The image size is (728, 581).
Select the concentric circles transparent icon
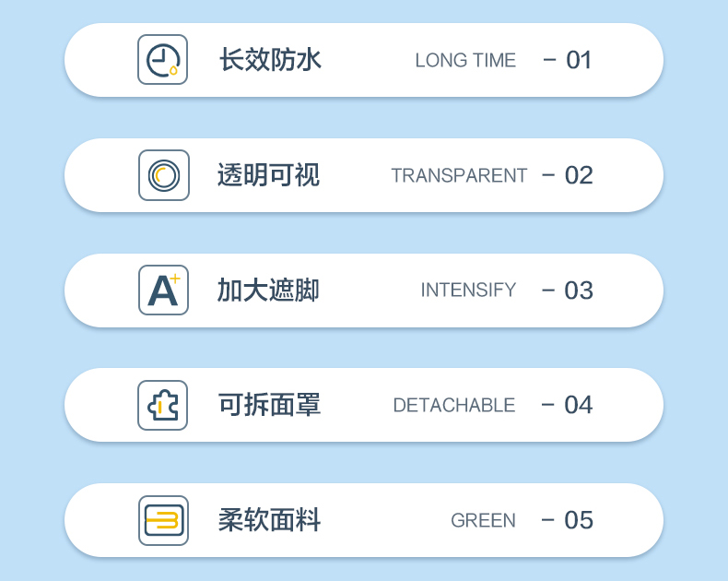(x=164, y=175)
